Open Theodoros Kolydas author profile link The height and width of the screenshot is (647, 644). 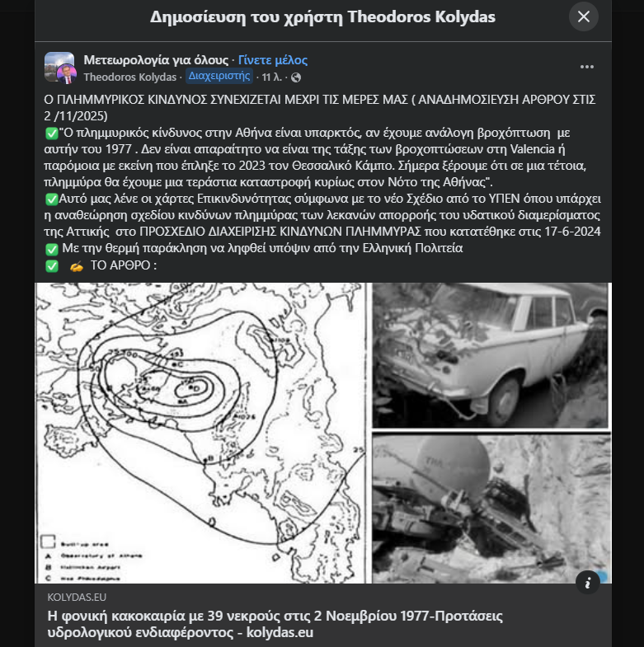[x=129, y=77]
